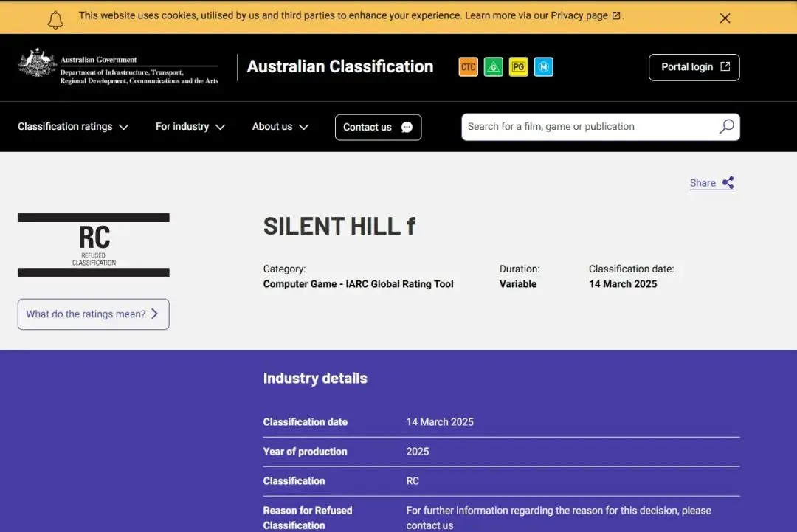Open What do the ratings mean
The width and height of the screenshot is (797, 532).
coord(94,314)
